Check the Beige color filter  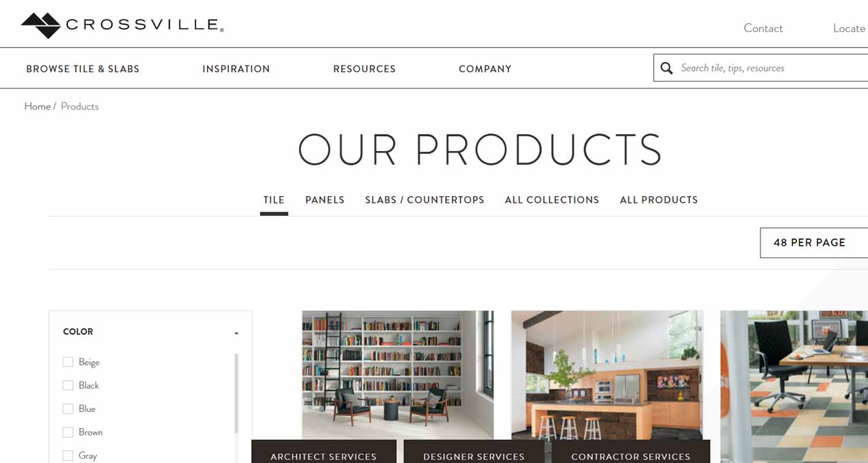[68, 362]
